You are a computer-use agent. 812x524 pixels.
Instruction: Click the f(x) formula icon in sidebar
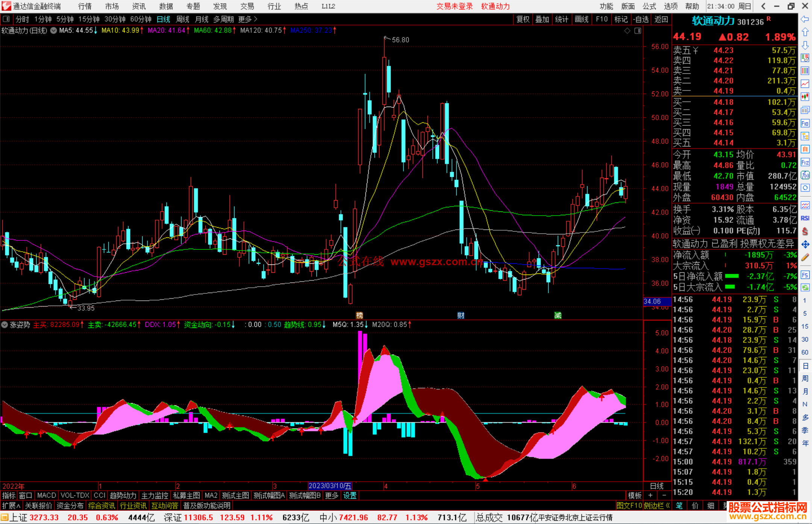pos(805,175)
